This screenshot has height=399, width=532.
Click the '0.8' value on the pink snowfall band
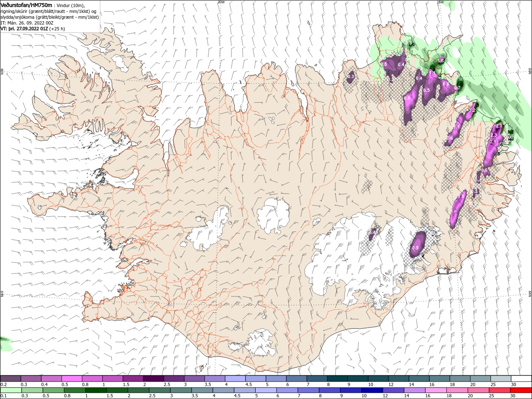pyautogui.click(x=407, y=98)
